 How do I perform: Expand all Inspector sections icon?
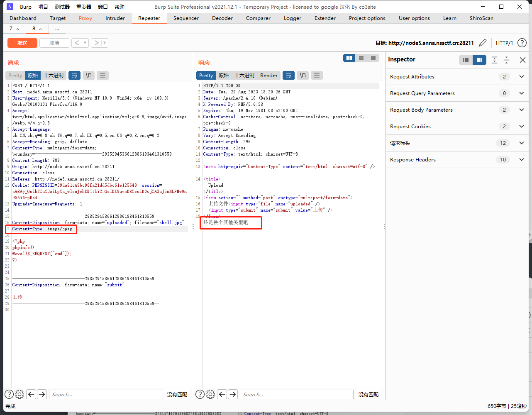(x=494, y=60)
